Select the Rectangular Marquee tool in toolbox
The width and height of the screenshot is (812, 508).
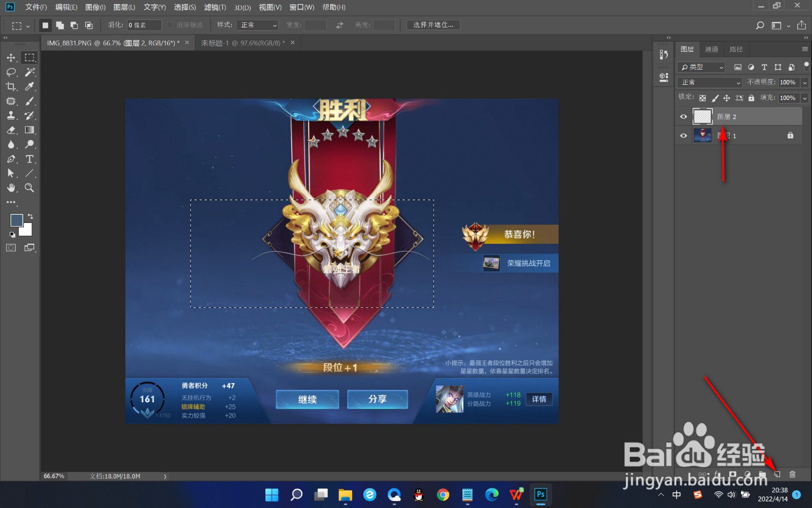[x=30, y=57]
